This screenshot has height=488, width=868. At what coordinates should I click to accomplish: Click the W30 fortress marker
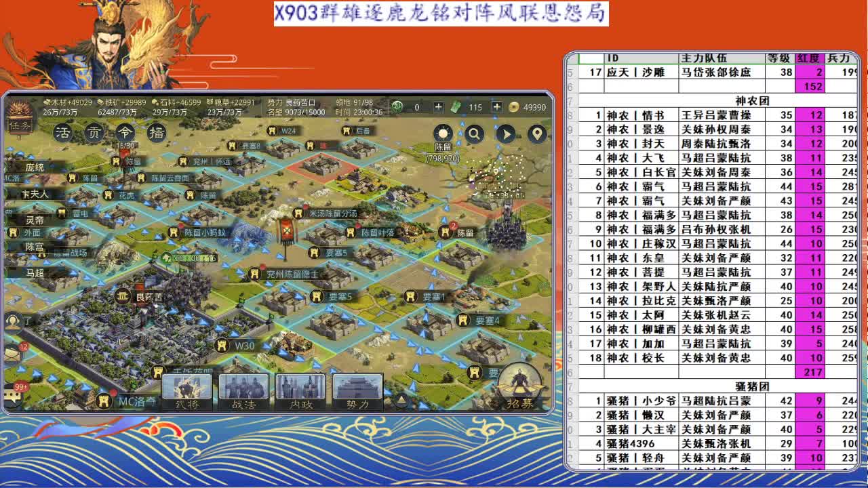tap(235, 346)
